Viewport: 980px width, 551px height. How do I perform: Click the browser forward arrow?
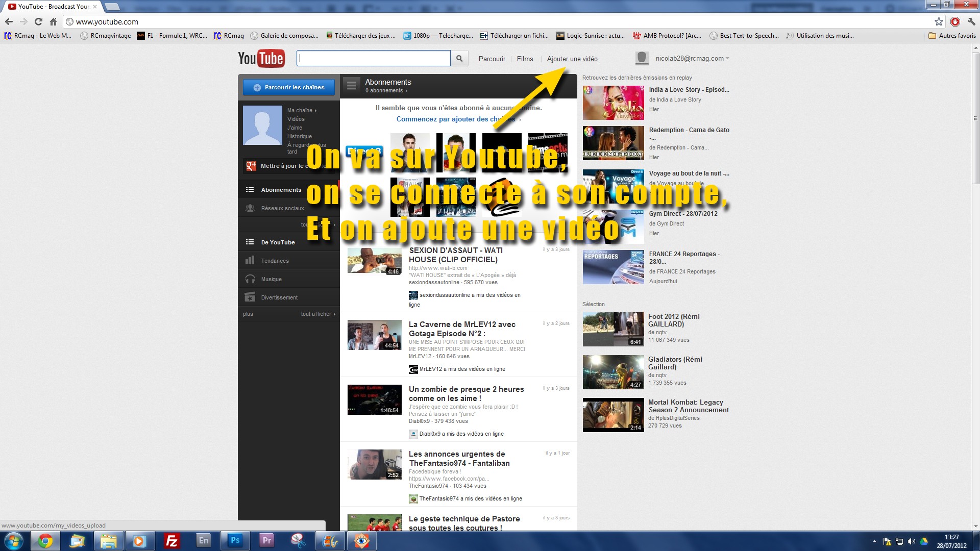point(23,21)
